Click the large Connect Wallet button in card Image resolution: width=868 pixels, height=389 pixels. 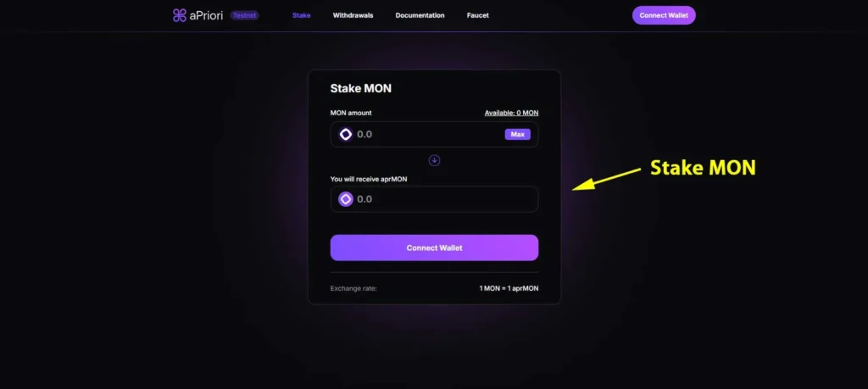[x=435, y=248]
